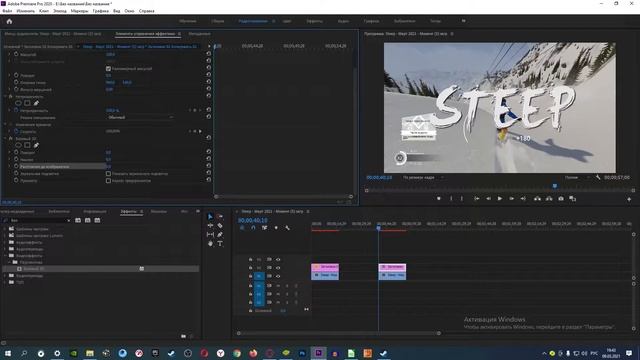The image size is (640, 360).
Task: Filter YUV effects icon in Effects panel
Action: pos(97,220)
